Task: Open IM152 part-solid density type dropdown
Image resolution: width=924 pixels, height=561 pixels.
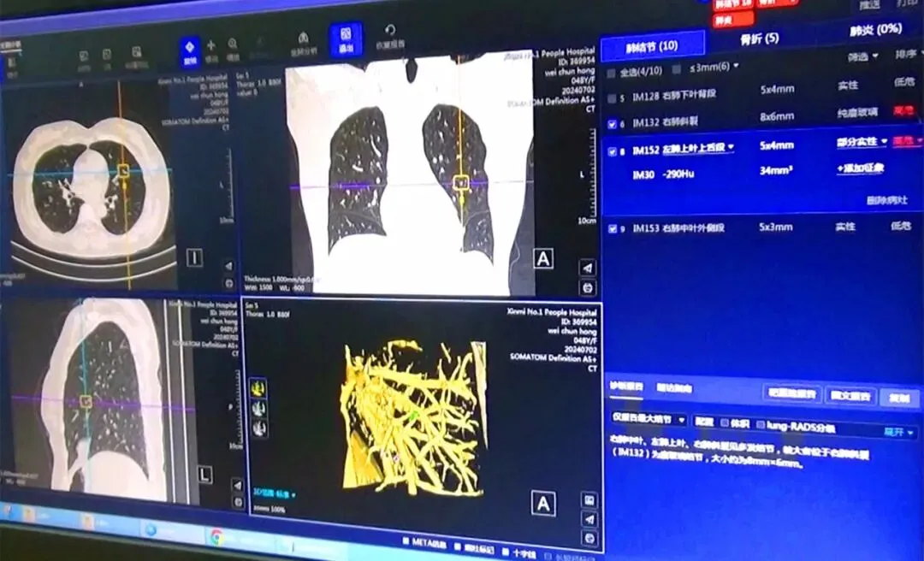Action: pos(862,142)
